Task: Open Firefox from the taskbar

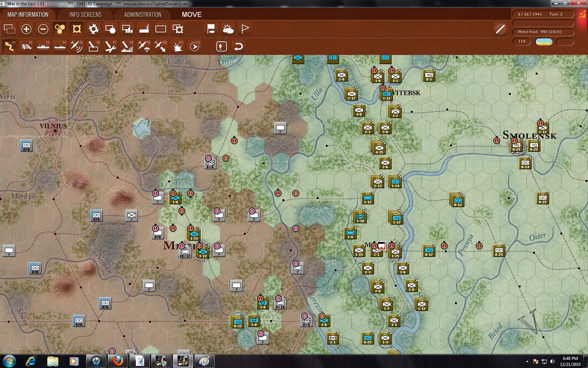Action: point(118,361)
